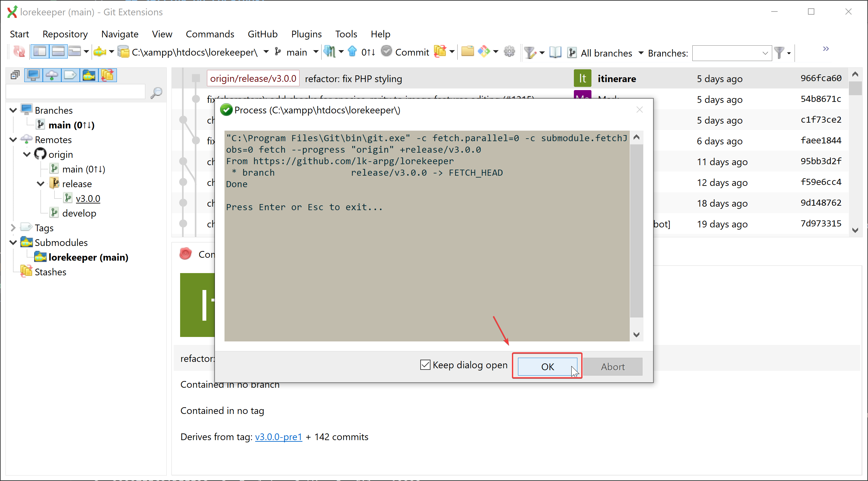This screenshot has width=868, height=481.
Task: Toggle Show Remotes cloud icon in sidebar
Action: pos(52,75)
